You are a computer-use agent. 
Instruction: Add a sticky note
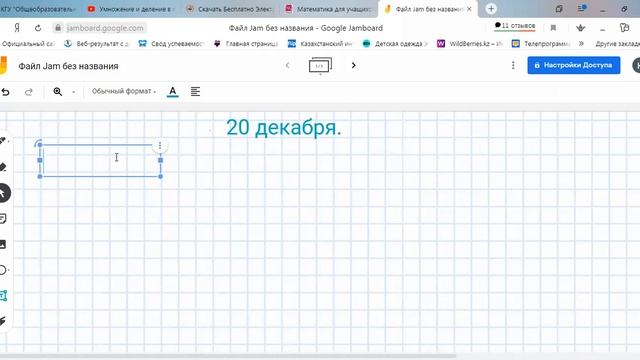3,219
